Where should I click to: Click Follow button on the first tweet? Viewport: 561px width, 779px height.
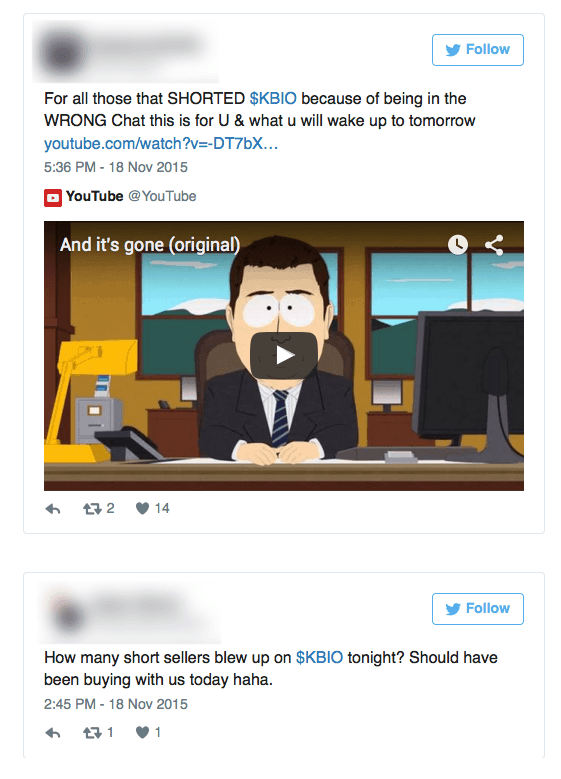point(478,50)
